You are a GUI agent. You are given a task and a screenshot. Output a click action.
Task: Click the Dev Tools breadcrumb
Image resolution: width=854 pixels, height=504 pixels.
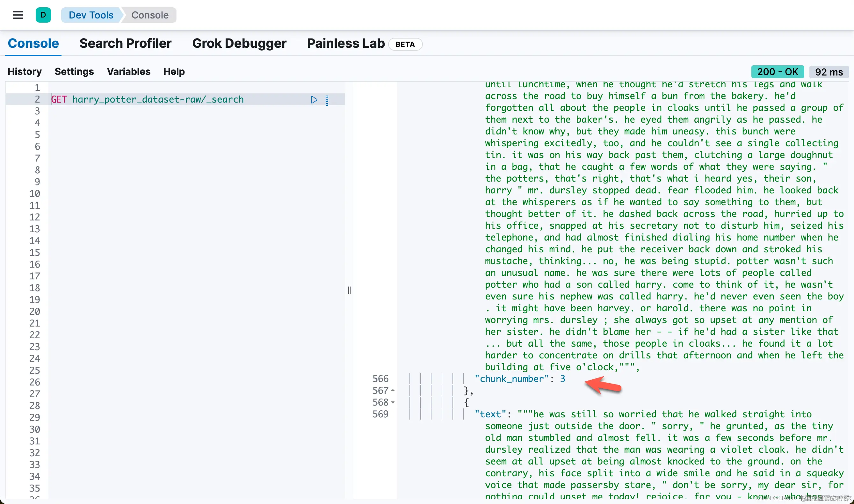point(91,15)
